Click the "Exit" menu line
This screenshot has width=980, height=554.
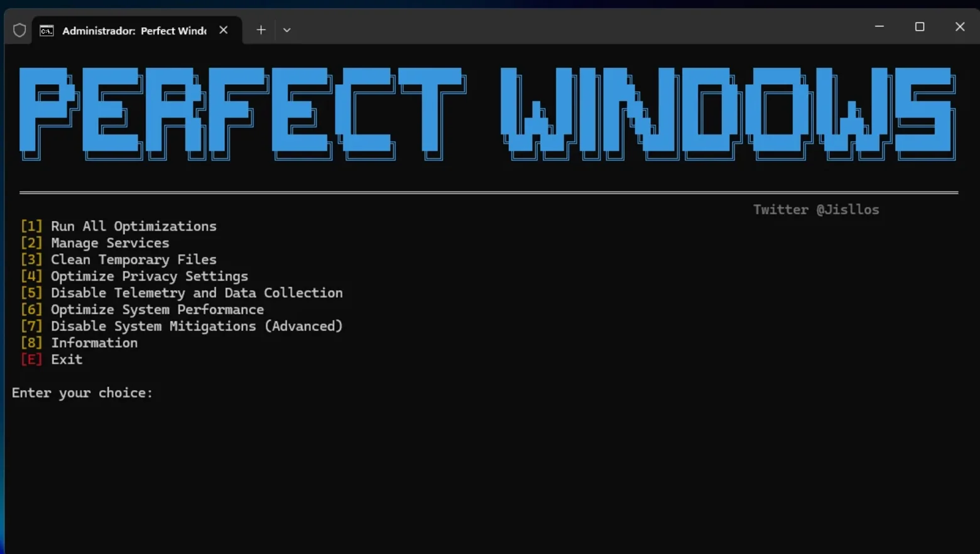tap(52, 359)
